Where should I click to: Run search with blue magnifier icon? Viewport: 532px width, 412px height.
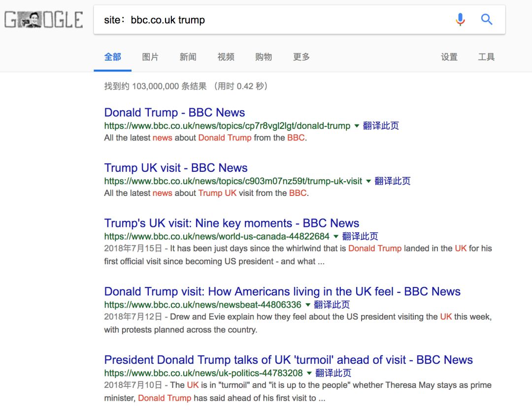point(487,19)
